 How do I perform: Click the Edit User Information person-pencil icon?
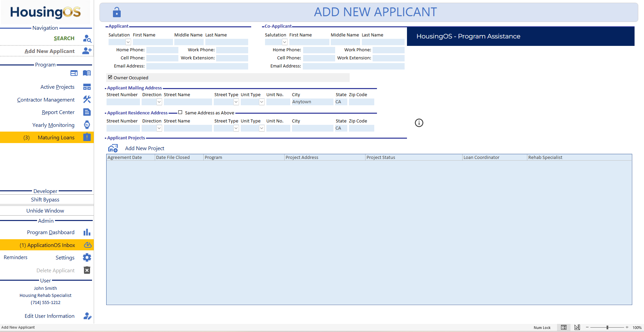(87, 316)
